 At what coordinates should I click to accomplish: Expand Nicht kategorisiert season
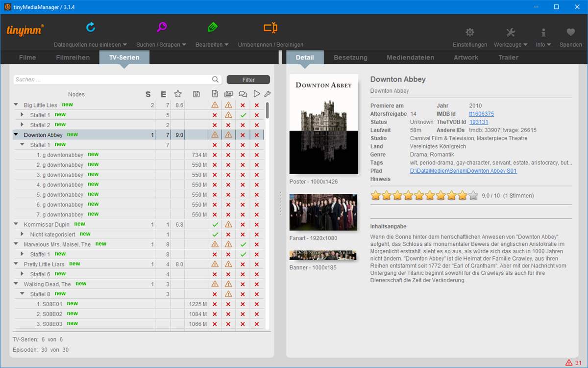pyautogui.click(x=22, y=235)
